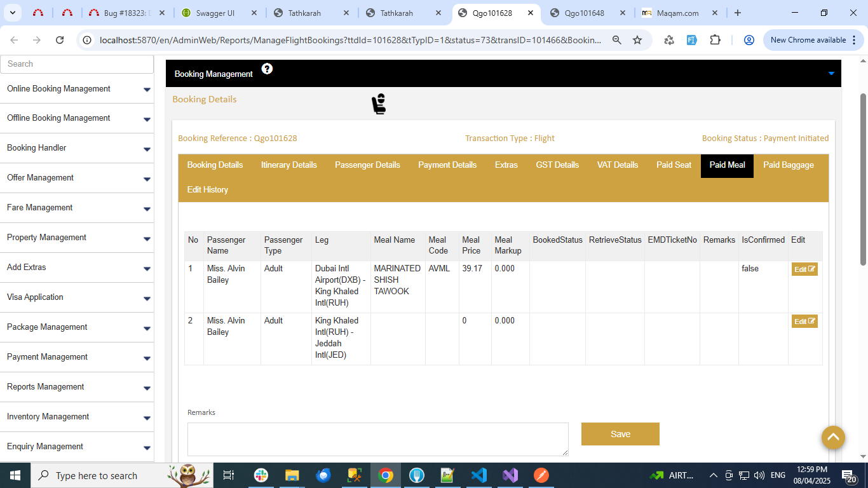868x488 pixels.
Task: Open the Edit History tab
Action: (x=207, y=190)
